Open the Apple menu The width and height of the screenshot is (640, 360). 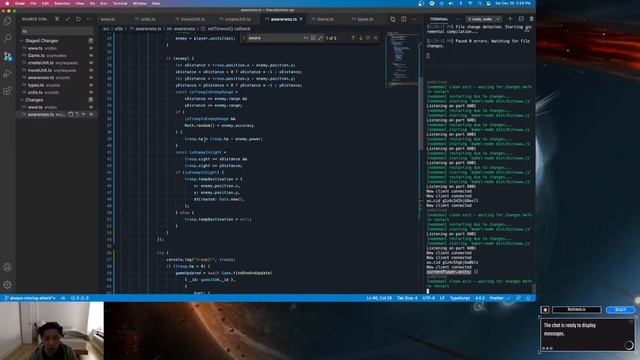pyautogui.click(x=7, y=3)
